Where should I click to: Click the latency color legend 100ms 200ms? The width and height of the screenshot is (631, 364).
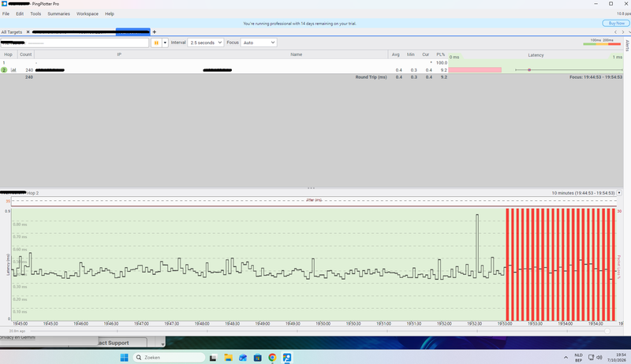tap(602, 42)
